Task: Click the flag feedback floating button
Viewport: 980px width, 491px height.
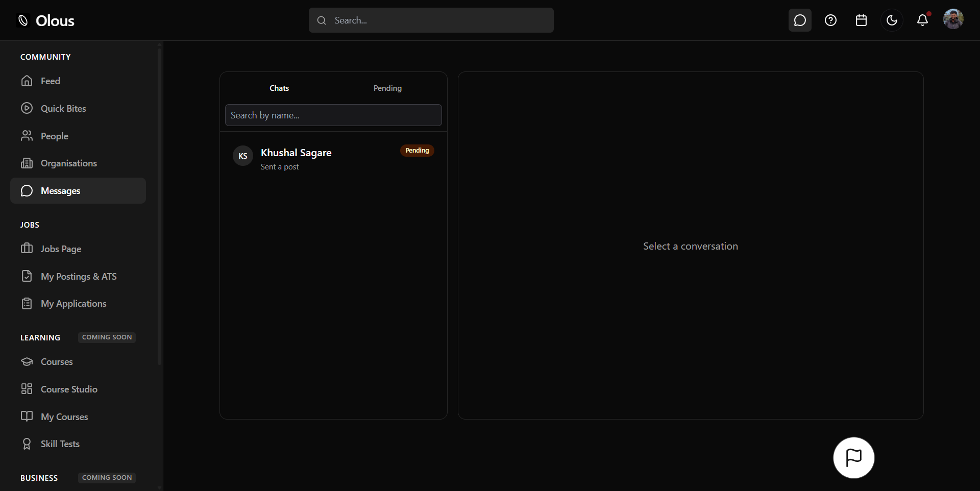Action: pos(853,458)
